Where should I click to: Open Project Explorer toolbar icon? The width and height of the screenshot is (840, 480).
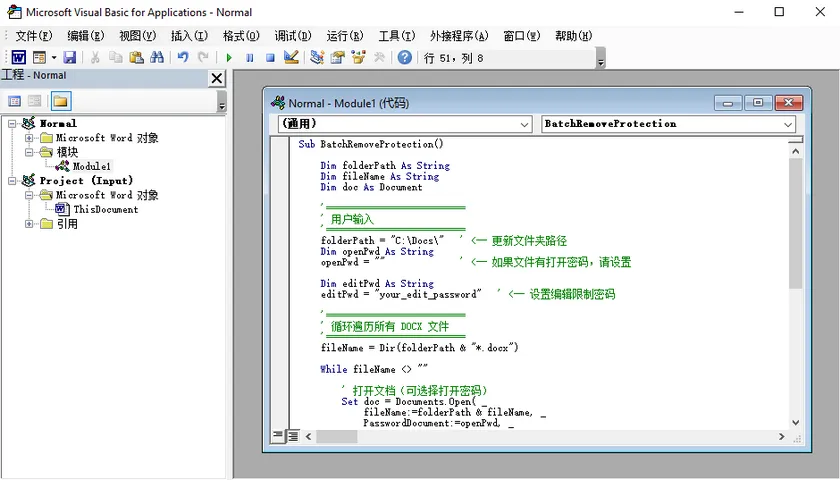click(x=317, y=57)
